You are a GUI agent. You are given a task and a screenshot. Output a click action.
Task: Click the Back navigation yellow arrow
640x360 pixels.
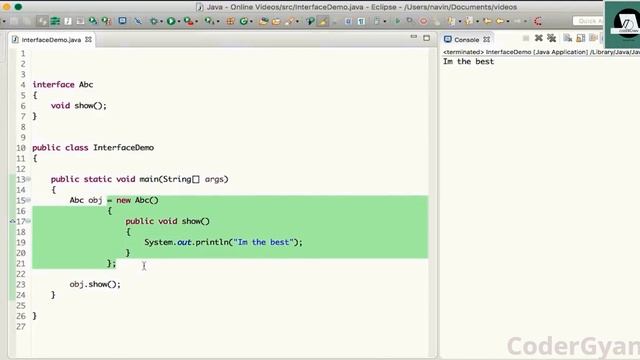500,21
